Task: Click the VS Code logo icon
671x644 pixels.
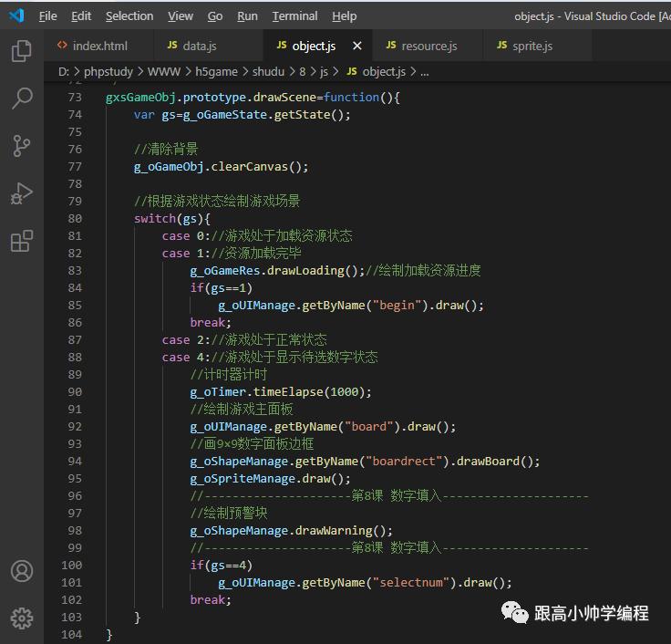Action: click(16, 16)
